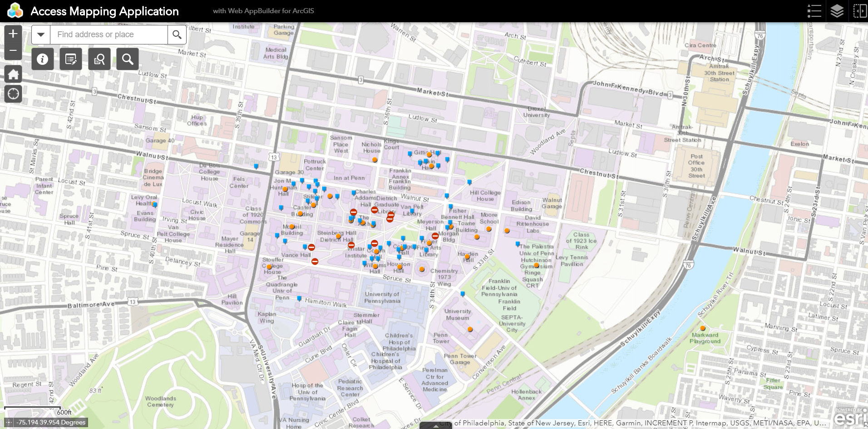This screenshot has height=429, width=868.
Task: Click the Woodlands Cemetery map label
Action: tap(160, 401)
